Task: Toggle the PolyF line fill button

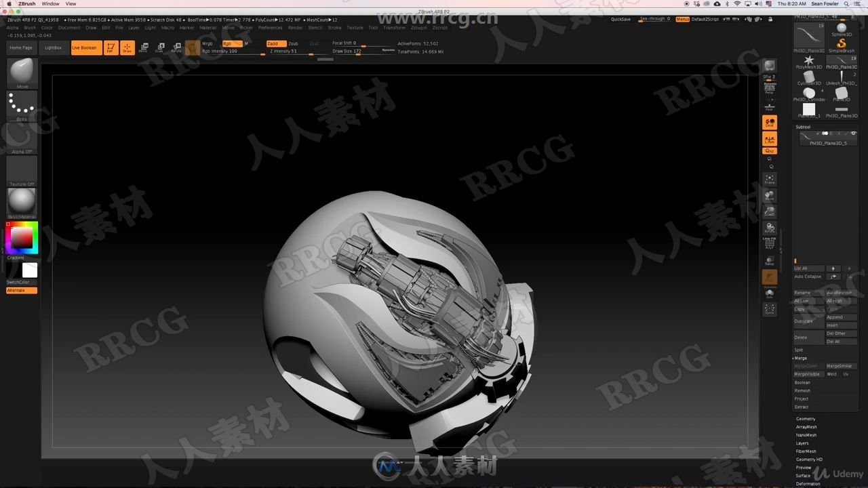Action: click(x=770, y=245)
